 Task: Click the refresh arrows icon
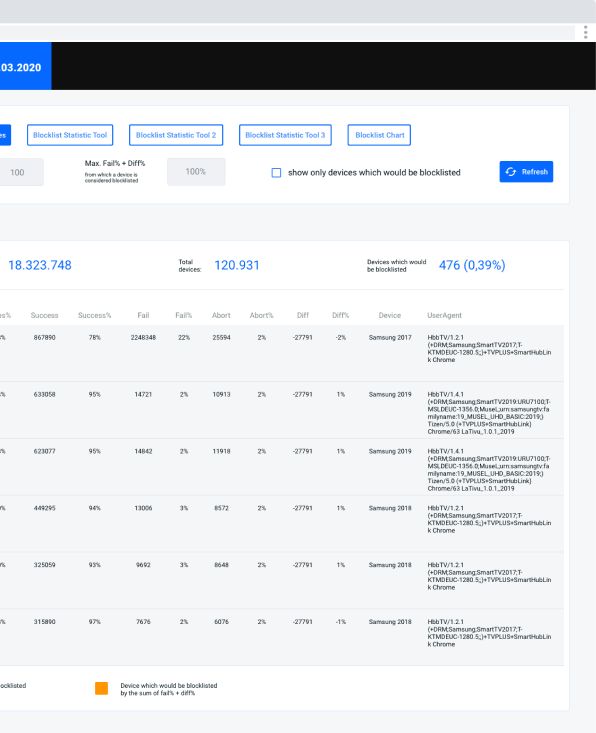[510, 172]
